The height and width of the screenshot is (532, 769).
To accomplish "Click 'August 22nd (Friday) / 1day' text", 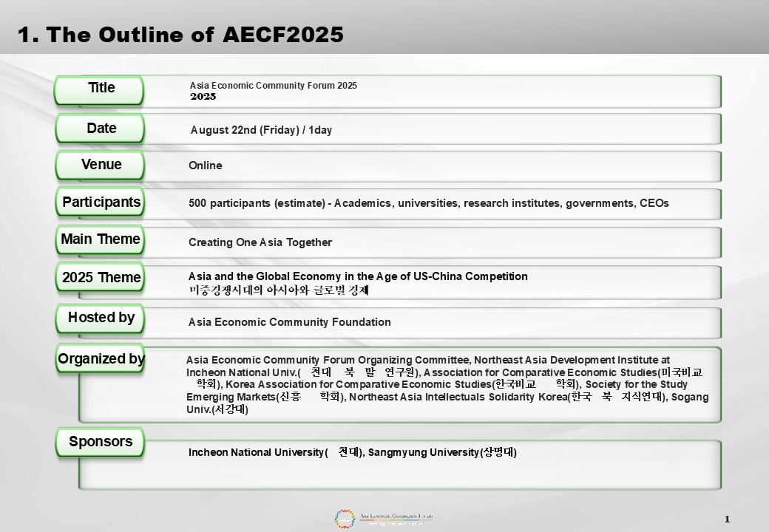I will pyautogui.click(x=261, y=130).
